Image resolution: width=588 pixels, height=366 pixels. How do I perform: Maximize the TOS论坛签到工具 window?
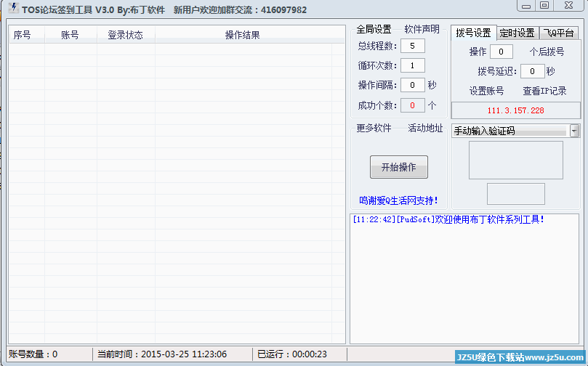pyautogui.click(x=544, y=6)
